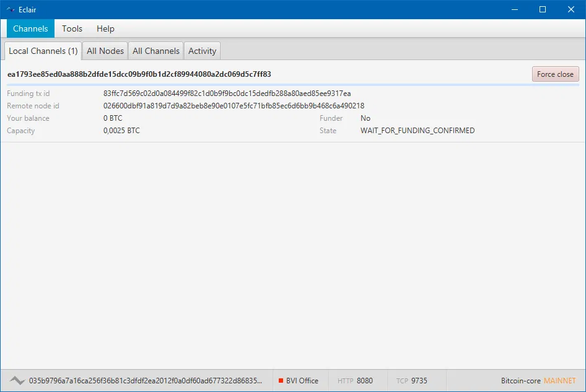Click the node public key in status bar
Screen dimensions: 586x392
tap(146, 381)
